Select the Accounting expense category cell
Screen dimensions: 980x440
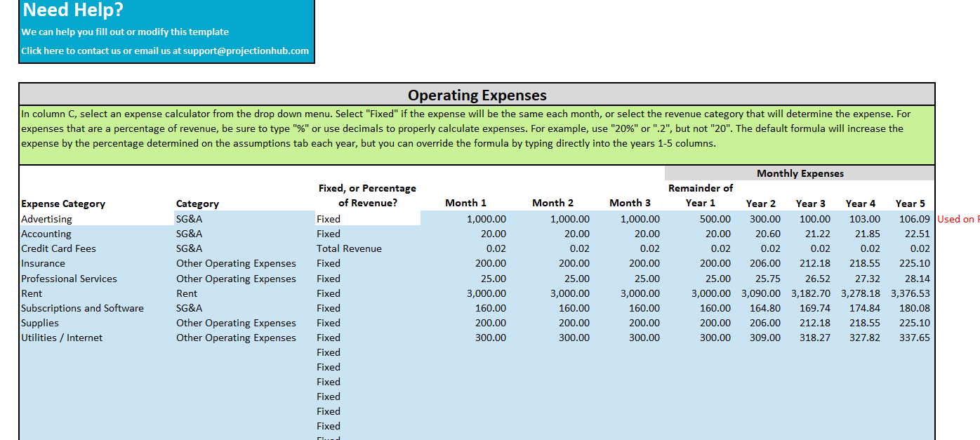(x=97, y=234)
